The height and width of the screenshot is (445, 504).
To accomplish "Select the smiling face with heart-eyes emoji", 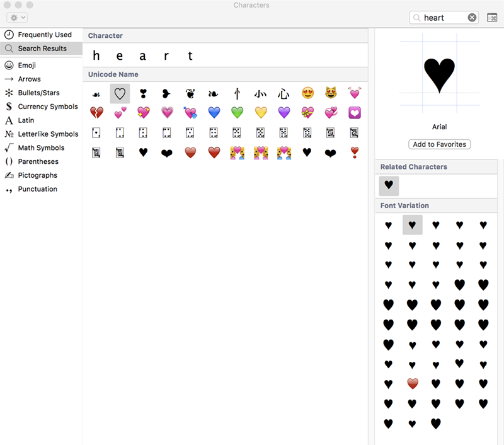I will click(x=307, y=93).
